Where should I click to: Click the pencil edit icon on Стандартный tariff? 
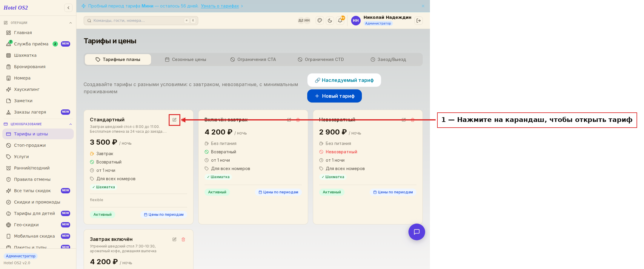[x=174, y=120]
